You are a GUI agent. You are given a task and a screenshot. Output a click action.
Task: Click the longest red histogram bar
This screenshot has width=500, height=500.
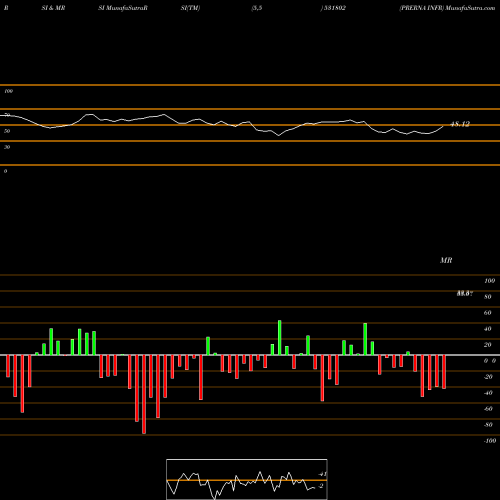[x=144, y=394]
